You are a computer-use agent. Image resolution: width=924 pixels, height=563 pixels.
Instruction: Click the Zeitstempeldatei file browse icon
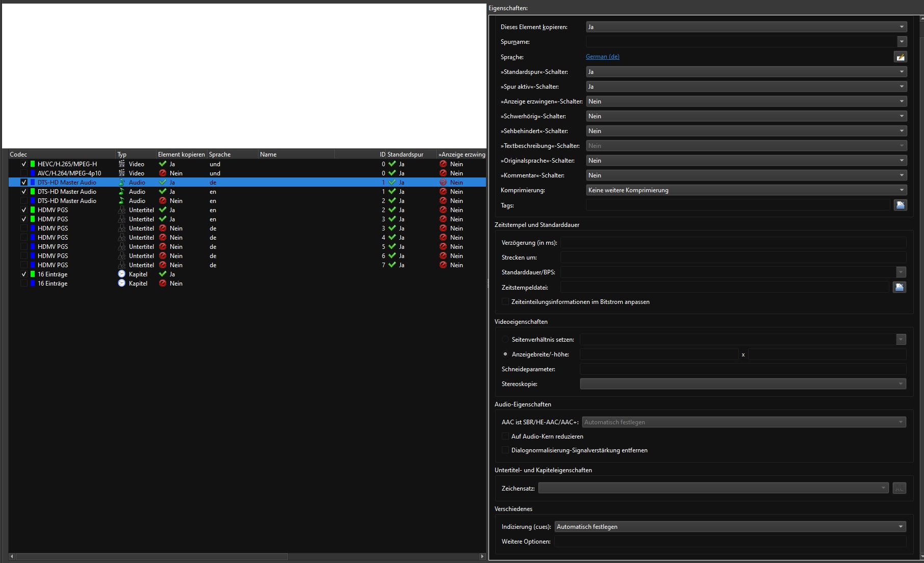pyautogui.click(x=900, y=287)
